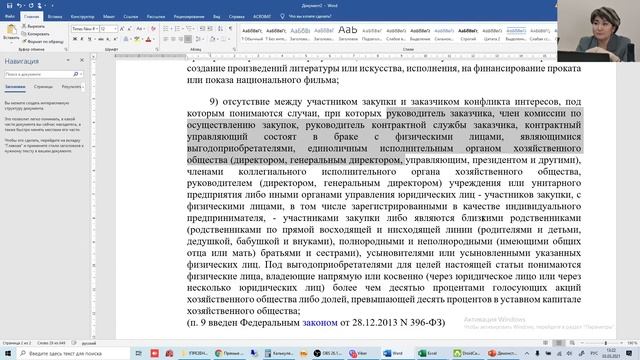
Task: Save the document from the quick access toolbar
Action: 9,5
